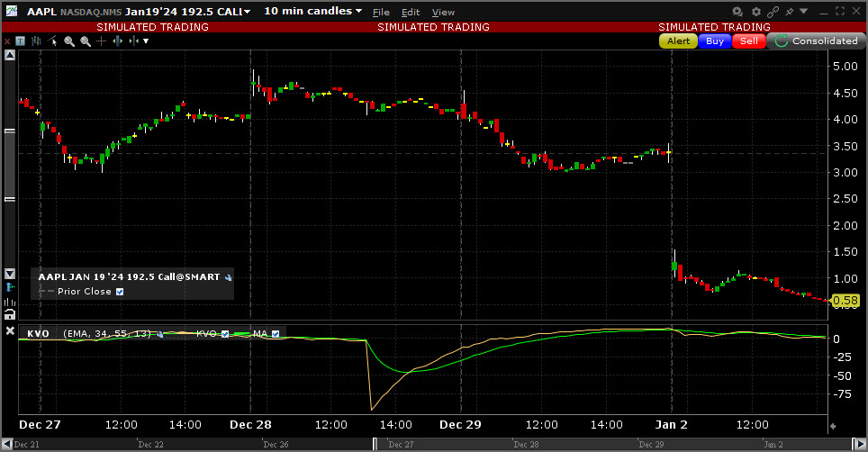
Task: Open the title bar triangle dropdown
Action: (x=804, y=11)
